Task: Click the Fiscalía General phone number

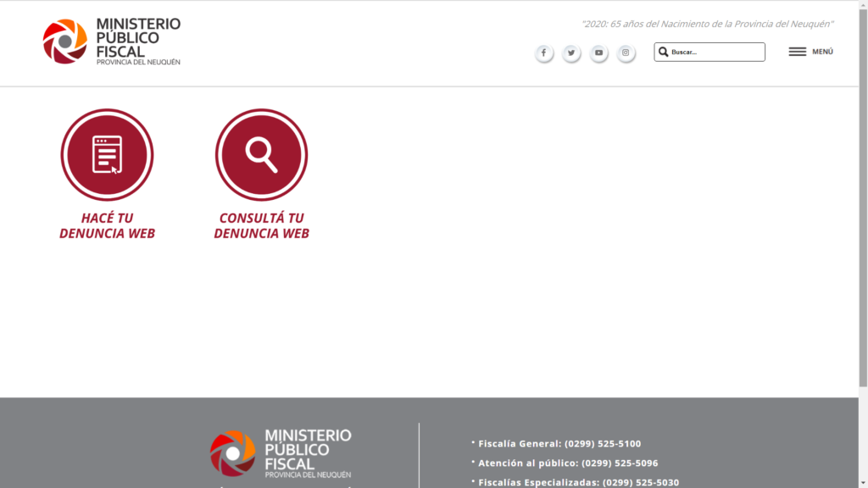Action: click(x=603, y=444)
